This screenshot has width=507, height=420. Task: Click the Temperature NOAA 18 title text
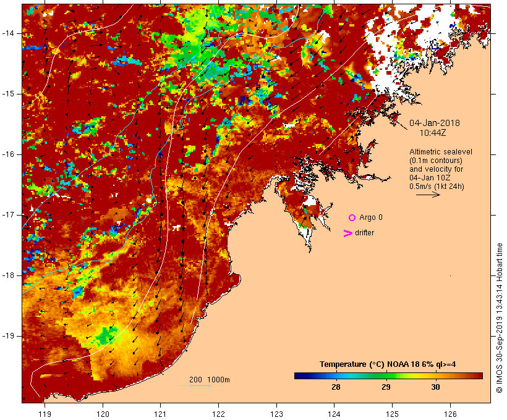[x=388, y=364]
